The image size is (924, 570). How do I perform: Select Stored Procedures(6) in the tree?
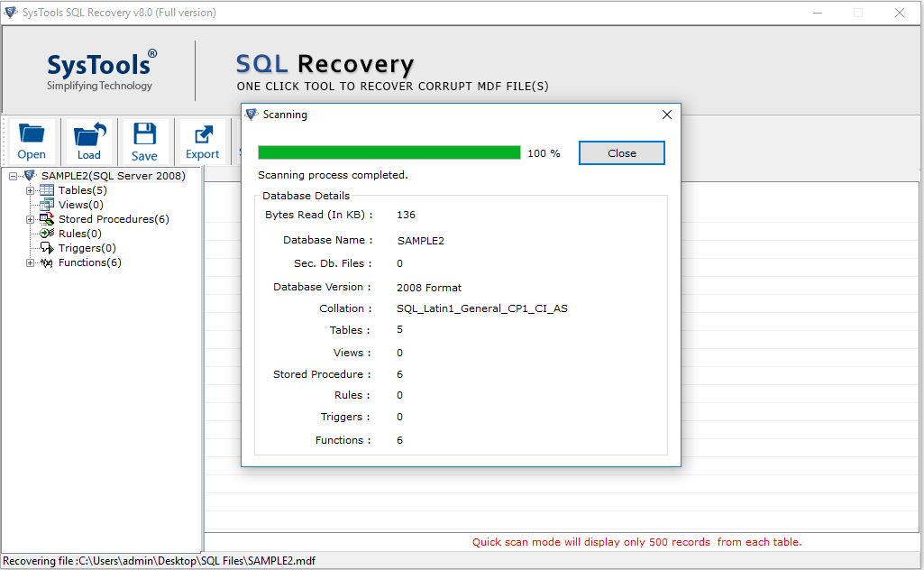[114, 219]
